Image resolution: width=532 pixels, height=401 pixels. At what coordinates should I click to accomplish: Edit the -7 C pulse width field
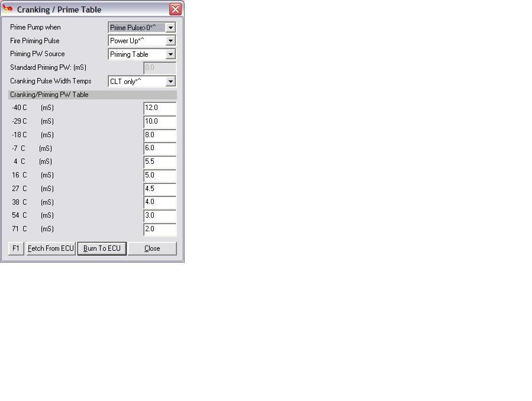point(160,148)
